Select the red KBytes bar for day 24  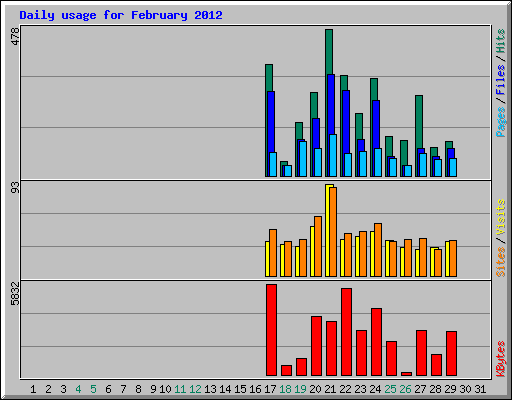tap(376, 342)
